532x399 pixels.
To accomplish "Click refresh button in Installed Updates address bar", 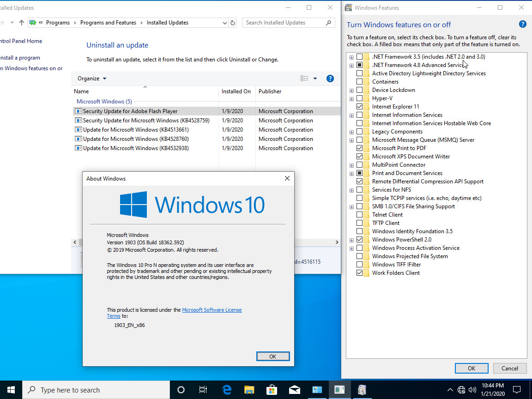I will pos(233,23).
